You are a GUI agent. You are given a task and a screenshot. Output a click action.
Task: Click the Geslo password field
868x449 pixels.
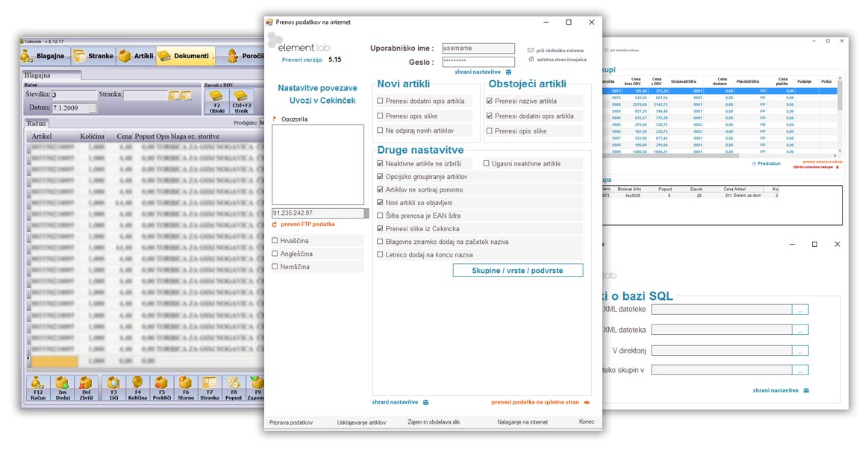pos(478,61)
